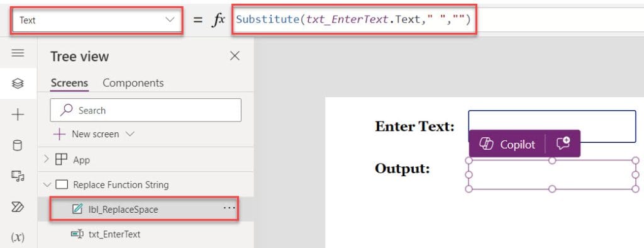Open the Tree view layers icon
This screenshot has height=248, width=644.
click(x=18, y=84)
